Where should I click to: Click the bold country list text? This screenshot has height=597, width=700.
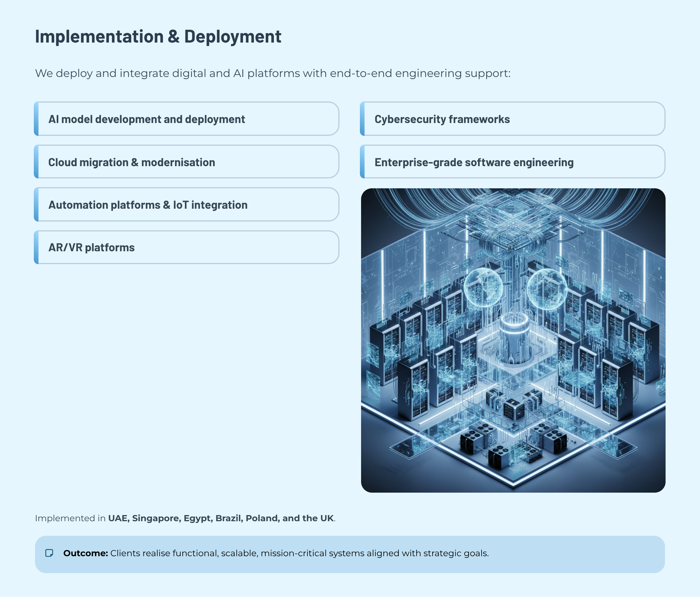(x=220, y=518)
